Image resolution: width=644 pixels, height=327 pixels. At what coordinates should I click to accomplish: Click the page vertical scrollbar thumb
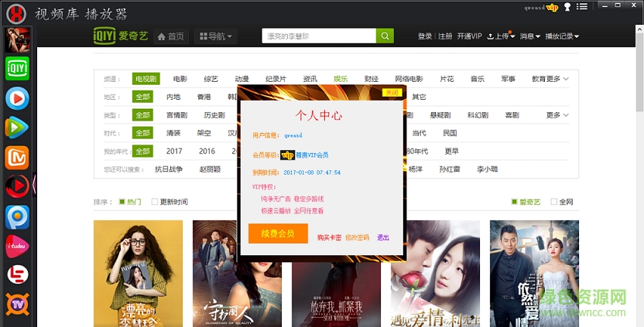[x=640, y=72]
